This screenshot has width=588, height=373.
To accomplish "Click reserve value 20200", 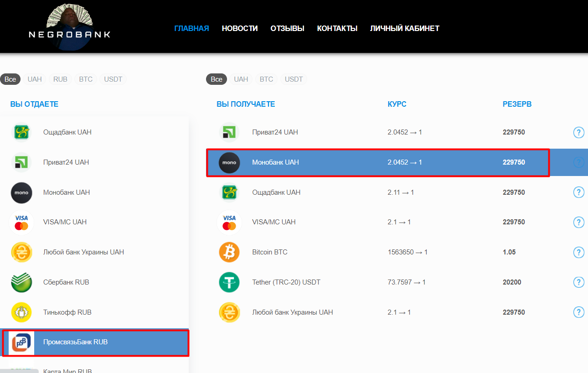I will pos(512,282).
